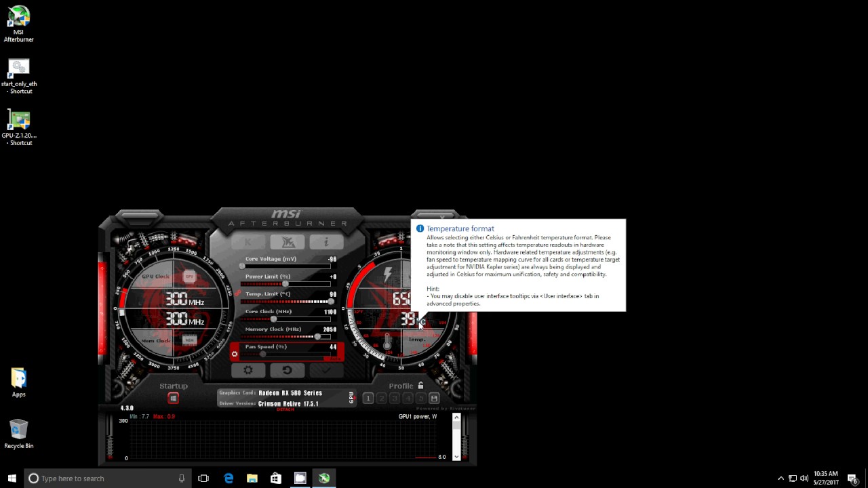Open network icon in system tray
868x488 pixels.
coord(792,479)
